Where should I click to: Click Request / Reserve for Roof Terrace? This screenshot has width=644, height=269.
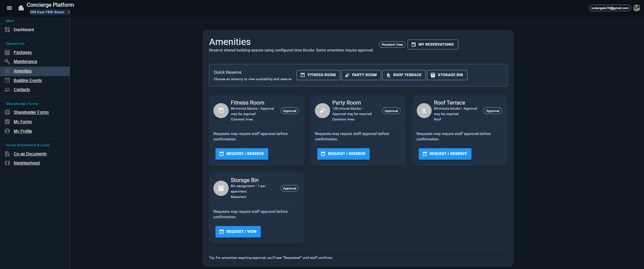click(x=445, y=154)
